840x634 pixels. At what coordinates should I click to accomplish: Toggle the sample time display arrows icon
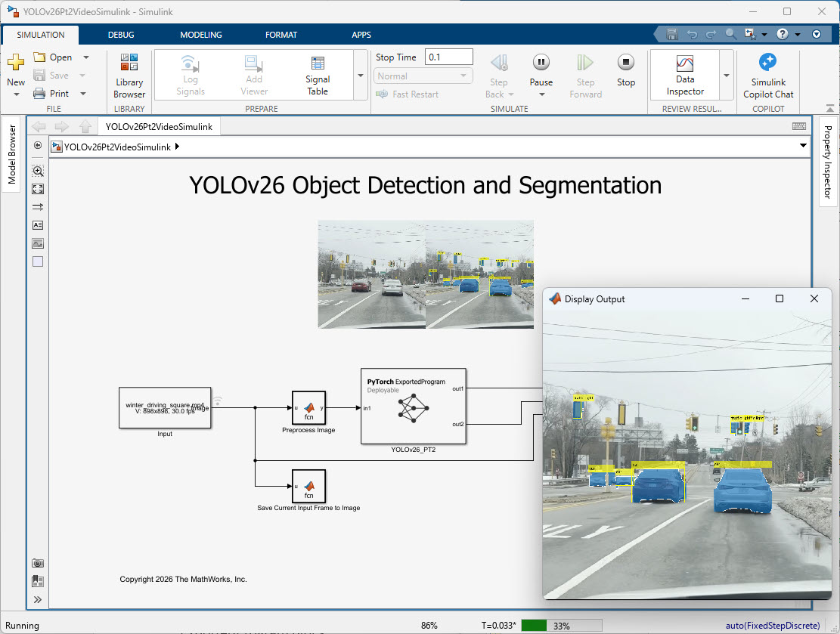tap(38, 207)
